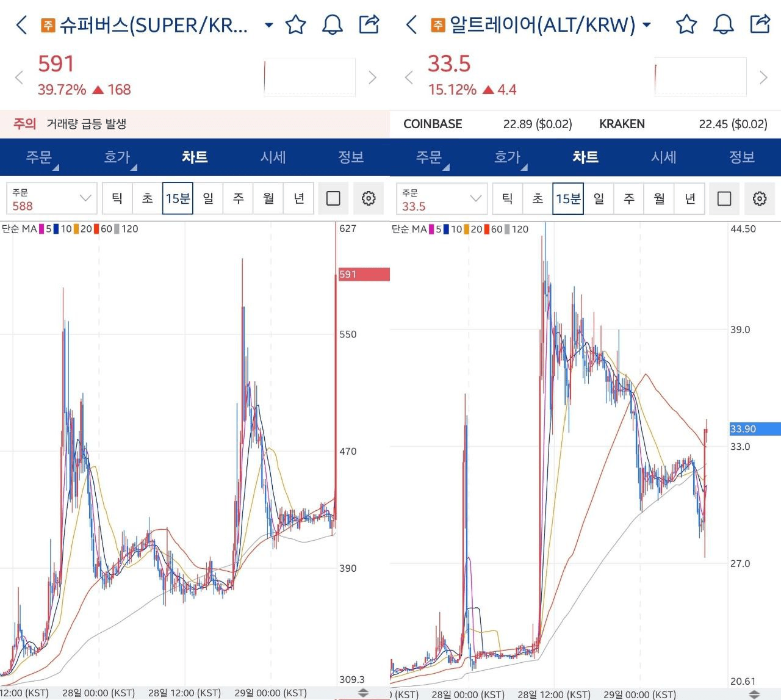
Task: Select 일 daily interval on SUPER chart
Action: pos(208,198)
